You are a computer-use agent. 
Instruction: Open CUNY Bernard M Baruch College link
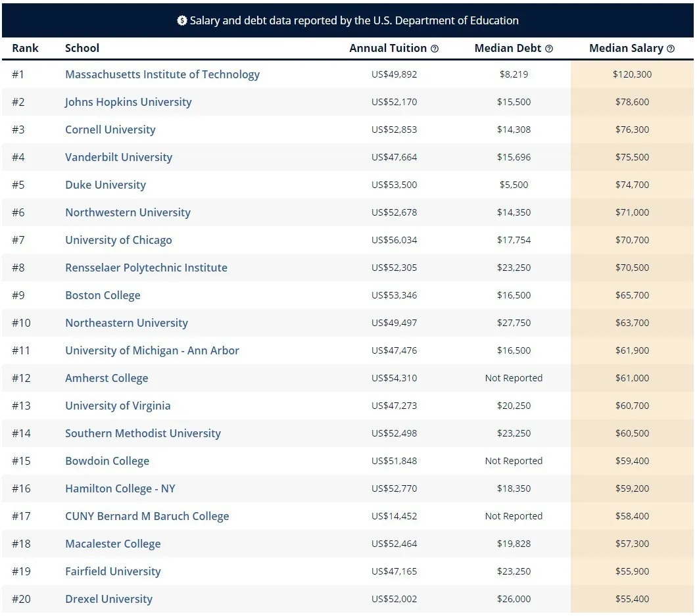[x=147, y=516]
